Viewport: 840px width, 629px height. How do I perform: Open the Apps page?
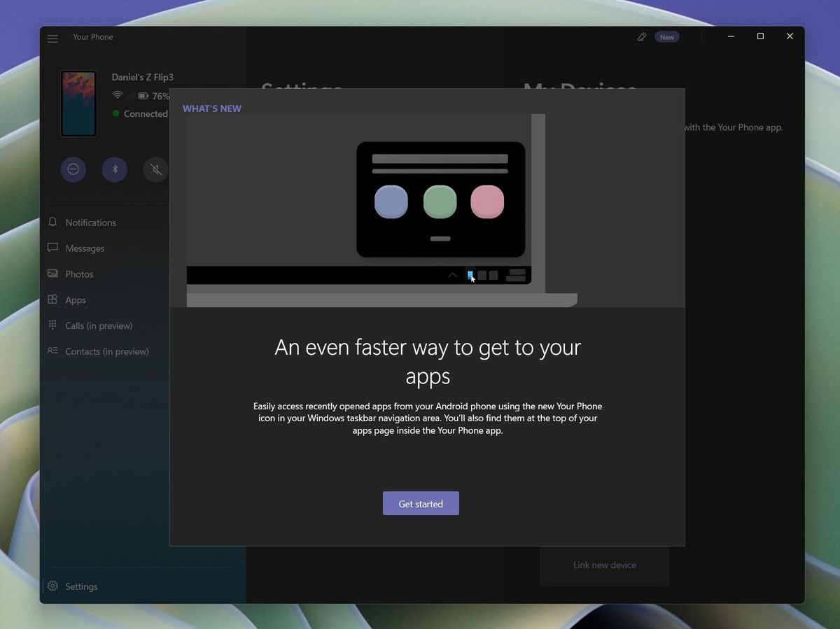point(75,299)
